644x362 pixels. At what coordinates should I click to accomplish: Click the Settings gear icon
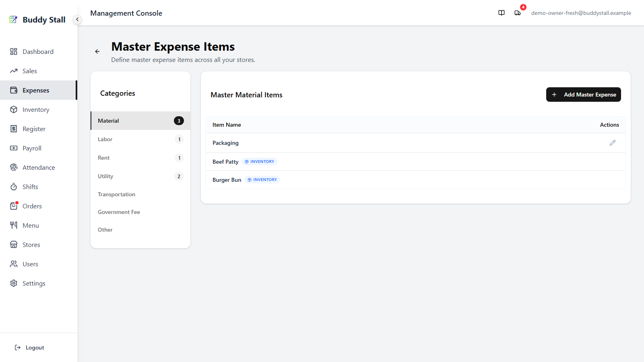(14, 283)
